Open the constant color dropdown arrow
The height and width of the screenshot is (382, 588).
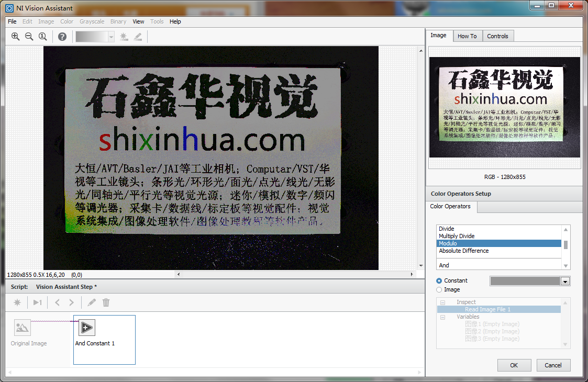click(x=565, y=281)
